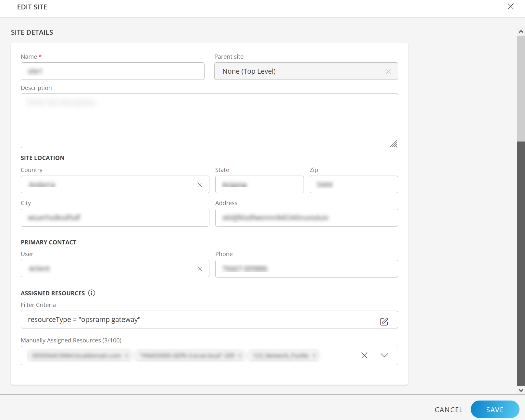Viewport: 525px width, 420px height.
Task: Remove the second assigned resource tag
Action: [240, 356]
